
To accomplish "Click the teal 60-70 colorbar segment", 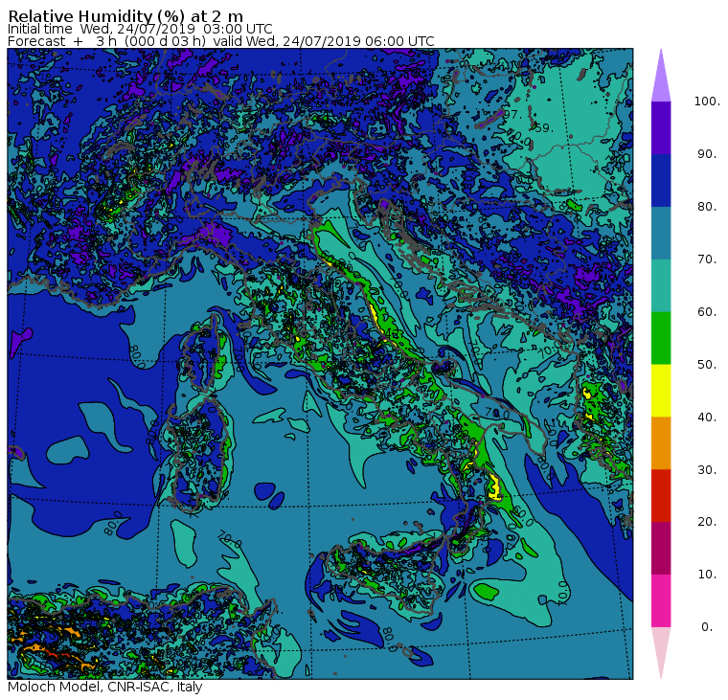I will (x=661, y=285).
